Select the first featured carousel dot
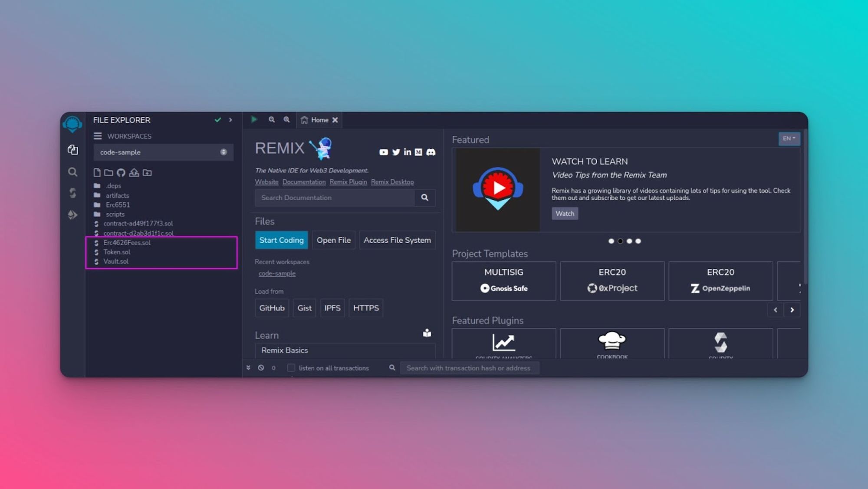868x489 pixels. pos(611,241)
